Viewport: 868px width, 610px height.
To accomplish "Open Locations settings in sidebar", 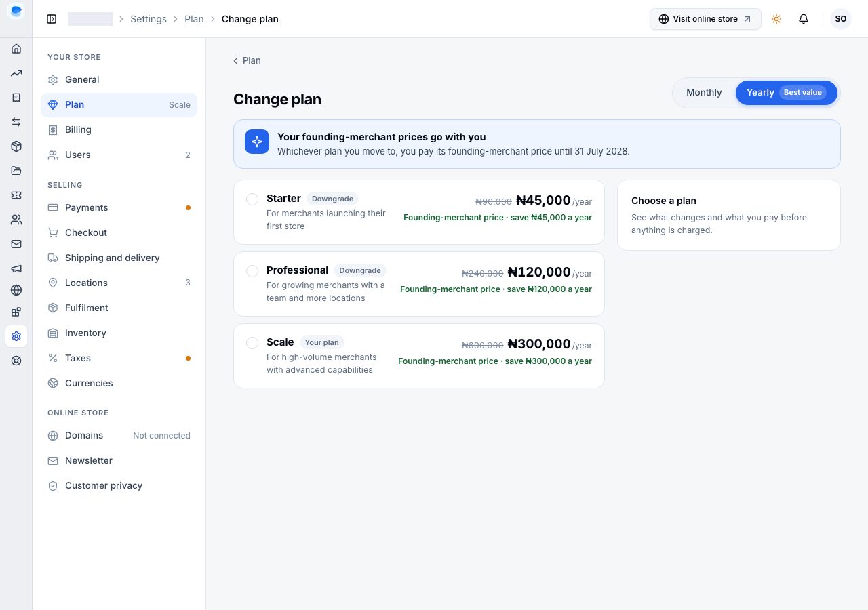I will 119,283.
